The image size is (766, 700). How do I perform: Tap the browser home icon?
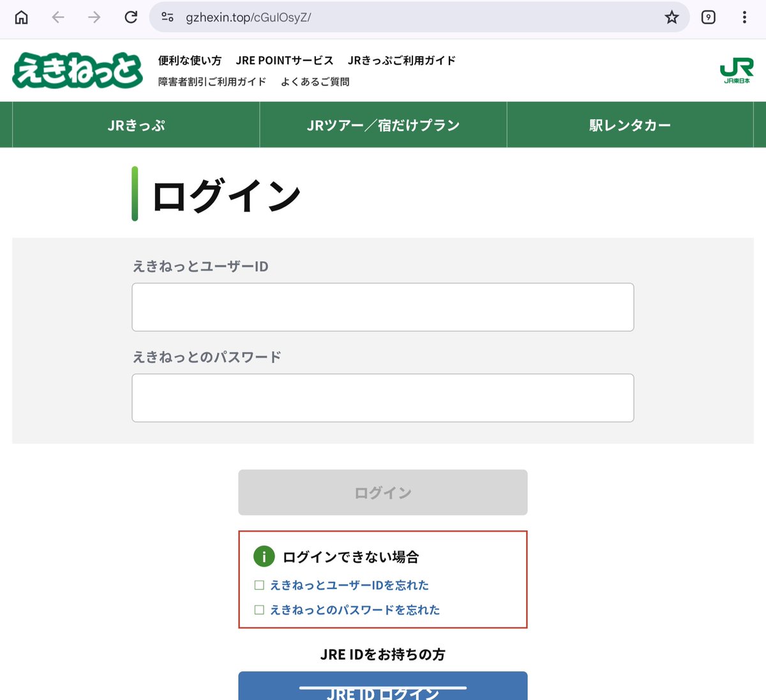click(22, 17)
